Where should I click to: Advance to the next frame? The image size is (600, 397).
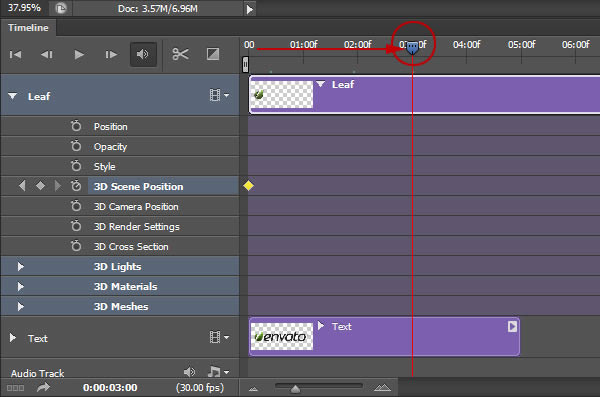(111, 55)
